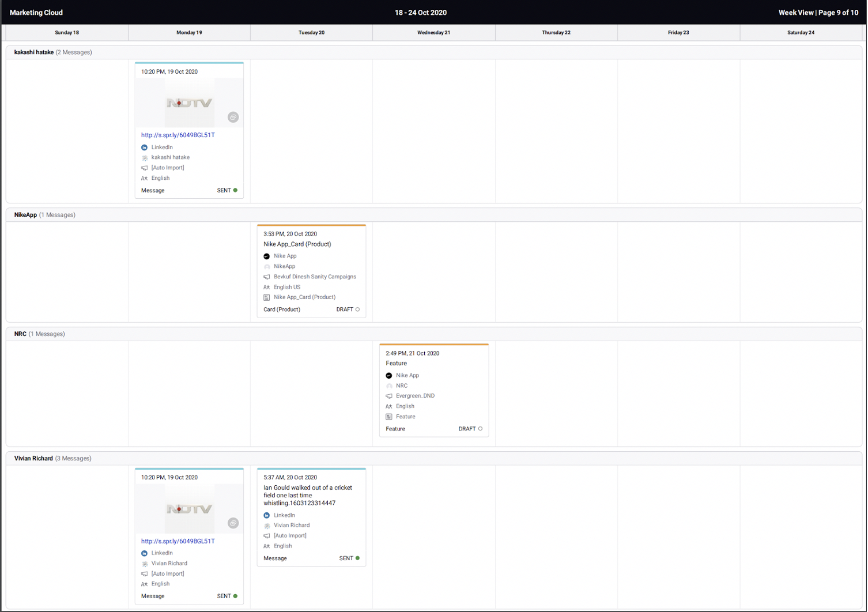Click account icon beside kakashi hatake name
The image size is (868, 612).
coord(145,158)
